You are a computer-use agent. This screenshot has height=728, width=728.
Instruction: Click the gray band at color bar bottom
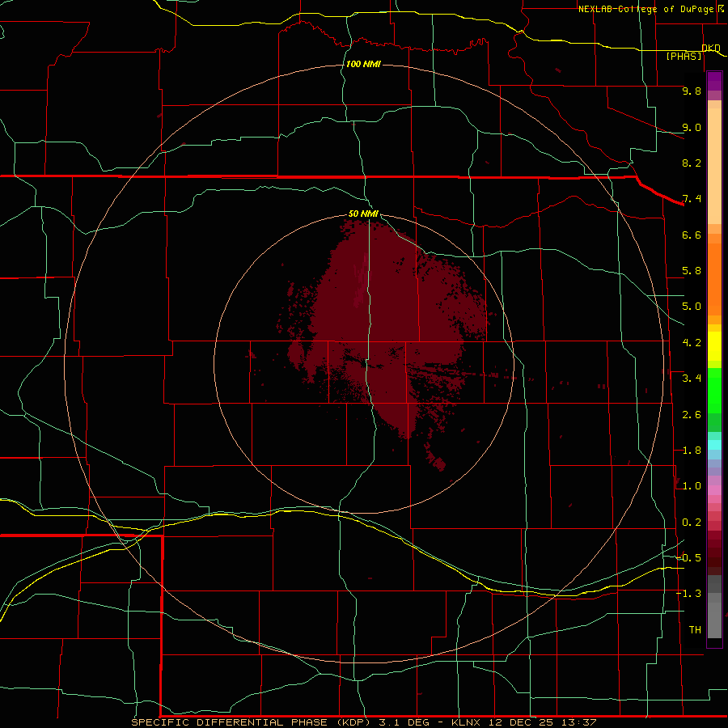(714, 607)
